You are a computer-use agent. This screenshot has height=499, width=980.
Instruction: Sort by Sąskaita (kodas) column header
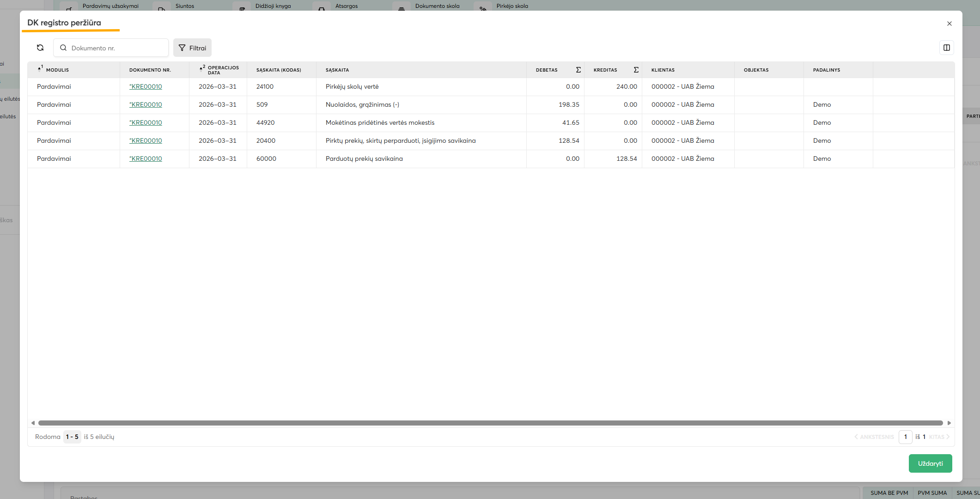point(279,70)
